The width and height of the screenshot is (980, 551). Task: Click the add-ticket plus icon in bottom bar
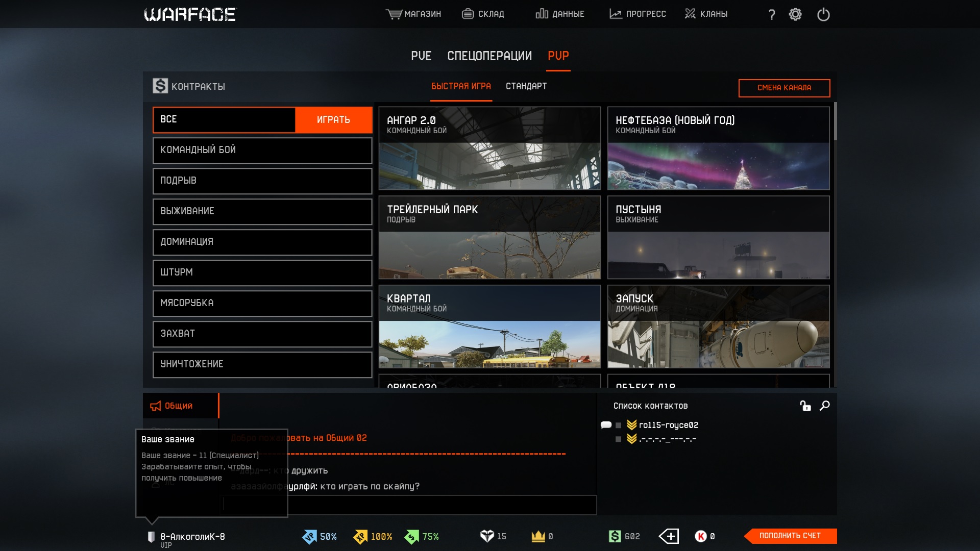click(x=669, y=536)
